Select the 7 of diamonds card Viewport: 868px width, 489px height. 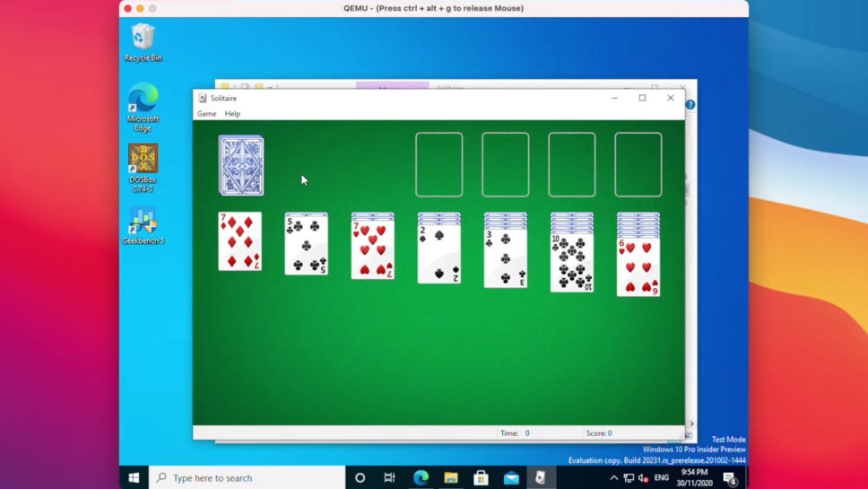[240, 241]
